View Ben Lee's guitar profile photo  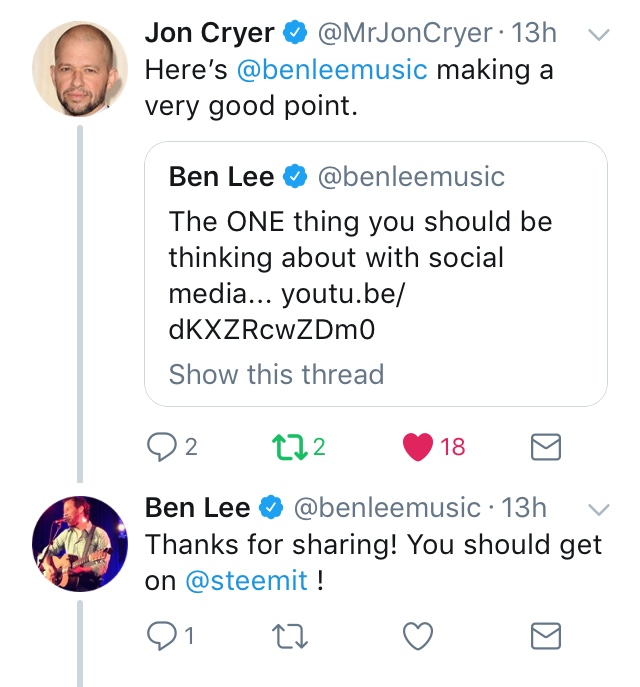(80, 543)
